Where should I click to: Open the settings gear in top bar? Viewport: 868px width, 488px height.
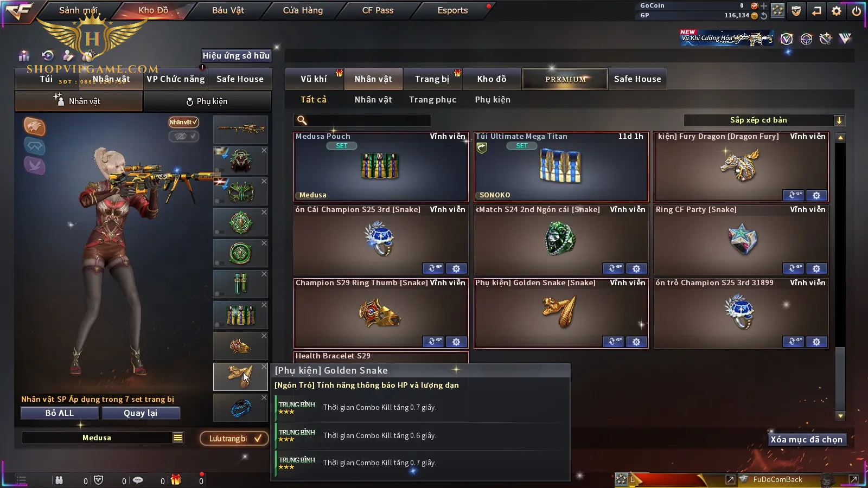837,11
